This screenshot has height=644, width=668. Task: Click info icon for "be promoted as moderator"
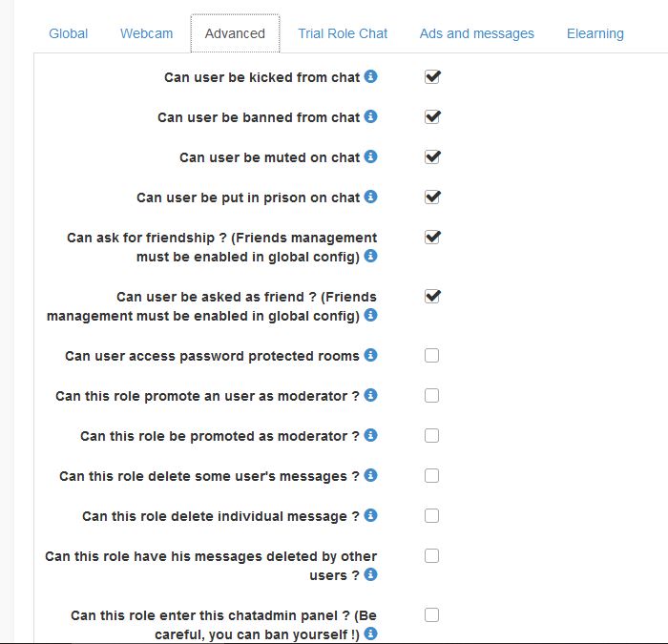(371, 435)
